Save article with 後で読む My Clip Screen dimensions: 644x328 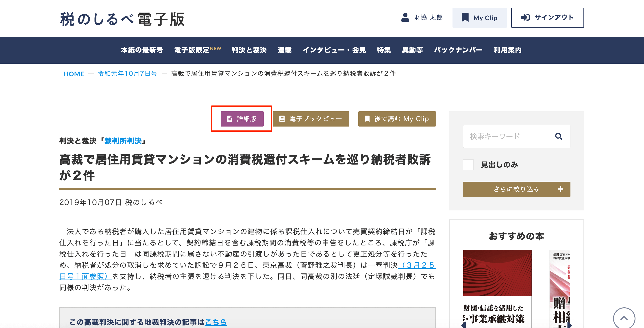(x=397, y=119)
